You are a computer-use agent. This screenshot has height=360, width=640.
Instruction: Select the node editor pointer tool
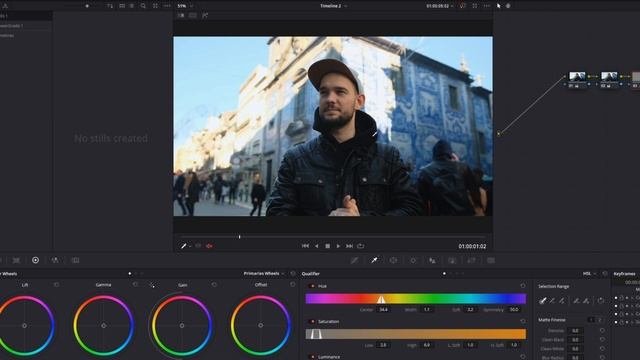[x=498, y=6]
